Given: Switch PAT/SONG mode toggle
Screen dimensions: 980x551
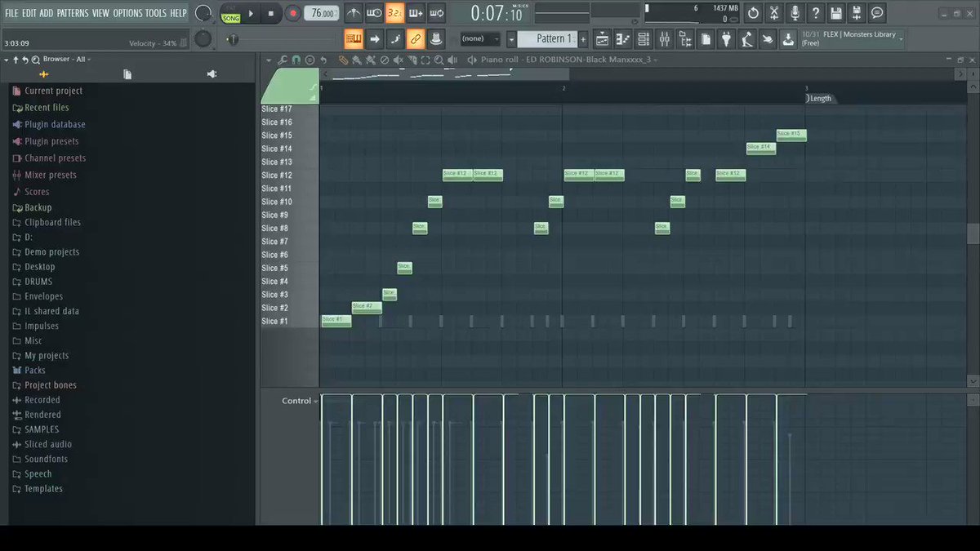Looking at the screenshot, I should (230, 13).
